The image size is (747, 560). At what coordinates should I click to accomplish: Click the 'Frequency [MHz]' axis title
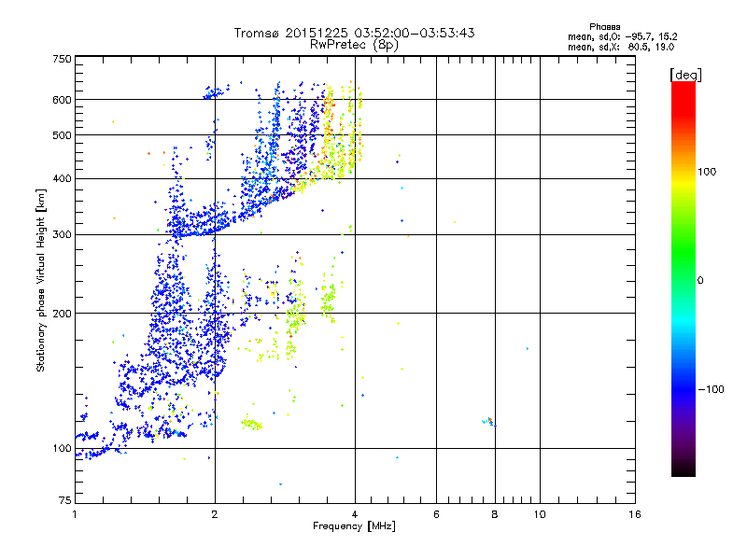click(x=354, y=526)
